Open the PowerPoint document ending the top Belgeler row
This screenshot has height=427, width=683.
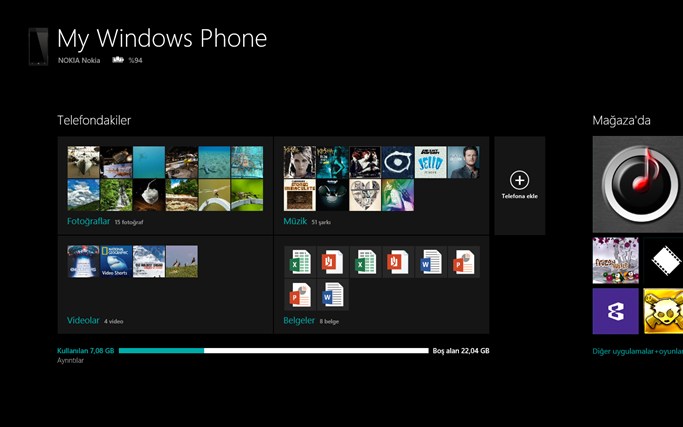click(x=463, y=261)
